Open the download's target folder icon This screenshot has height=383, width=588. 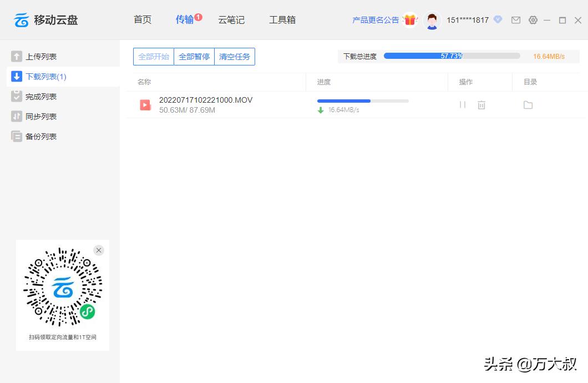pos(528,104)
